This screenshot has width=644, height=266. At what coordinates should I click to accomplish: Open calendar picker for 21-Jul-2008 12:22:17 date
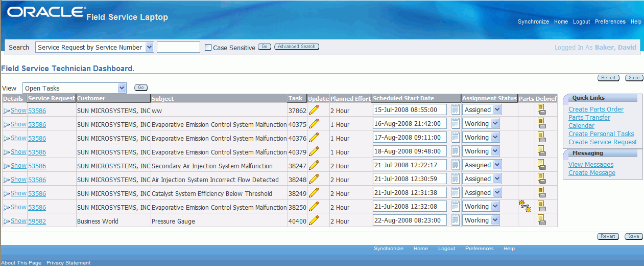[x=456, y=165]
